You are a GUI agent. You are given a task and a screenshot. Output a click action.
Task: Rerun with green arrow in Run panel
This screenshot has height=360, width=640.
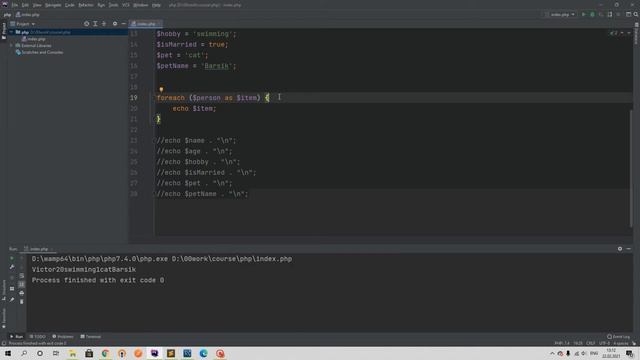(x=12, y=258)
